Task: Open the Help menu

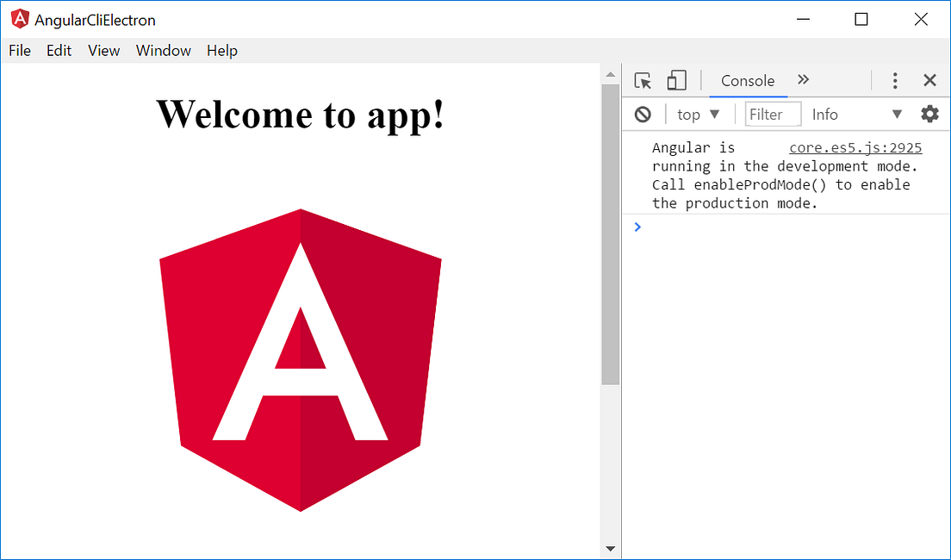Action: [221, 50]
